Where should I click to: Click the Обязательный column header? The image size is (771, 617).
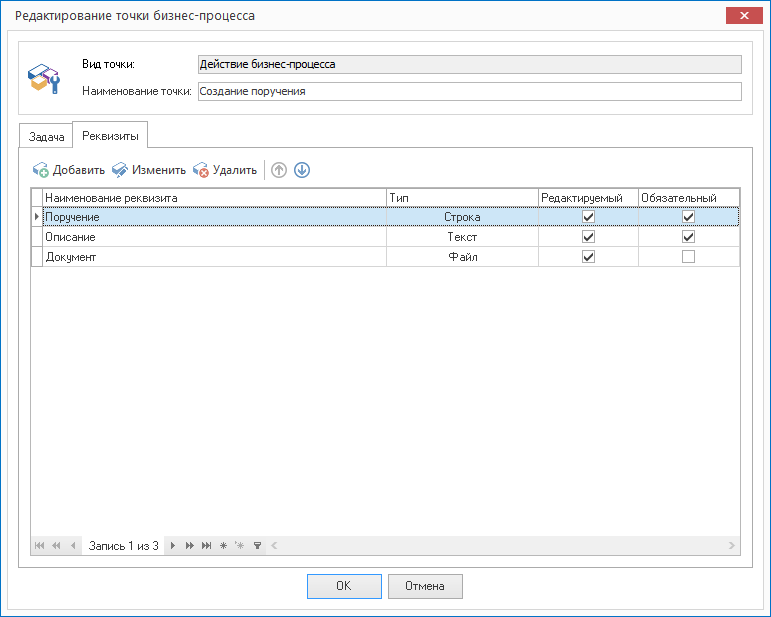[x=688, y=198]
